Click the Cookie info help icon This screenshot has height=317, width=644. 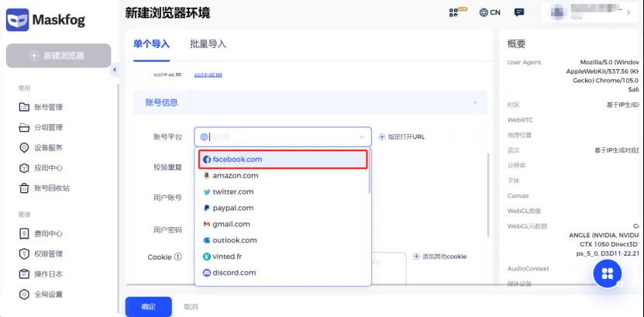(x=178, y=257)
